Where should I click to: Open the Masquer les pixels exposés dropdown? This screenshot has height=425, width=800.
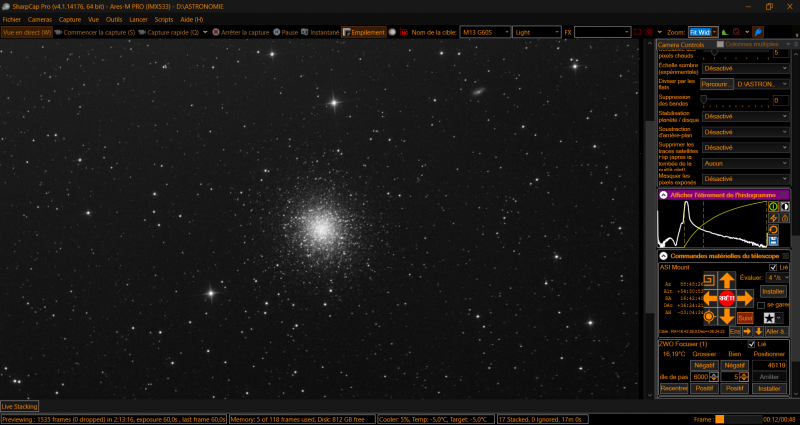(745, 179)
